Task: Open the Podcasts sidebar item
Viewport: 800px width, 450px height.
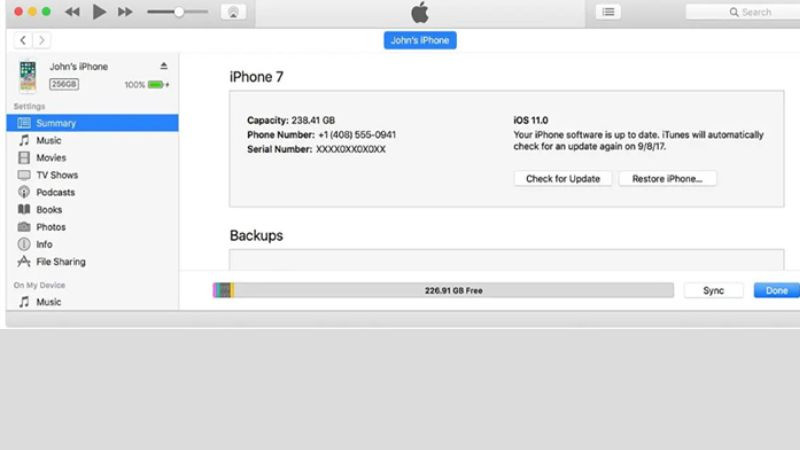Action: (x=92, y=192)
